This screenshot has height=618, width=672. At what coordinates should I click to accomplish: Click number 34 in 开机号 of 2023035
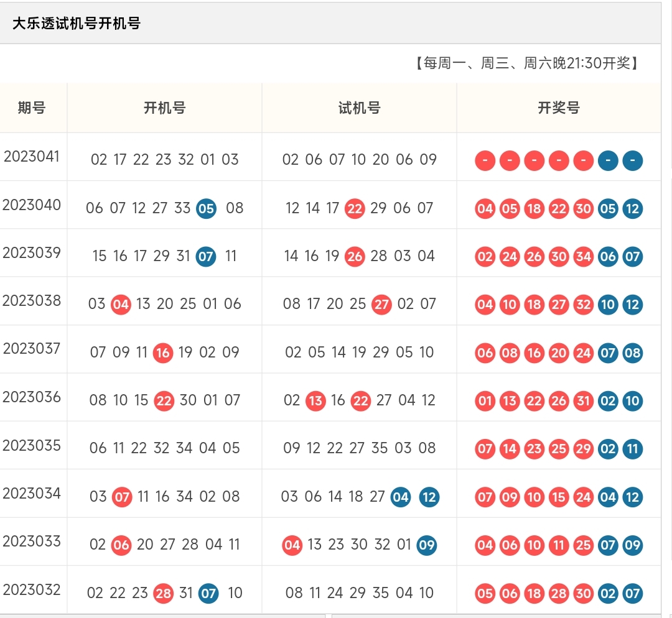[184, 448]
